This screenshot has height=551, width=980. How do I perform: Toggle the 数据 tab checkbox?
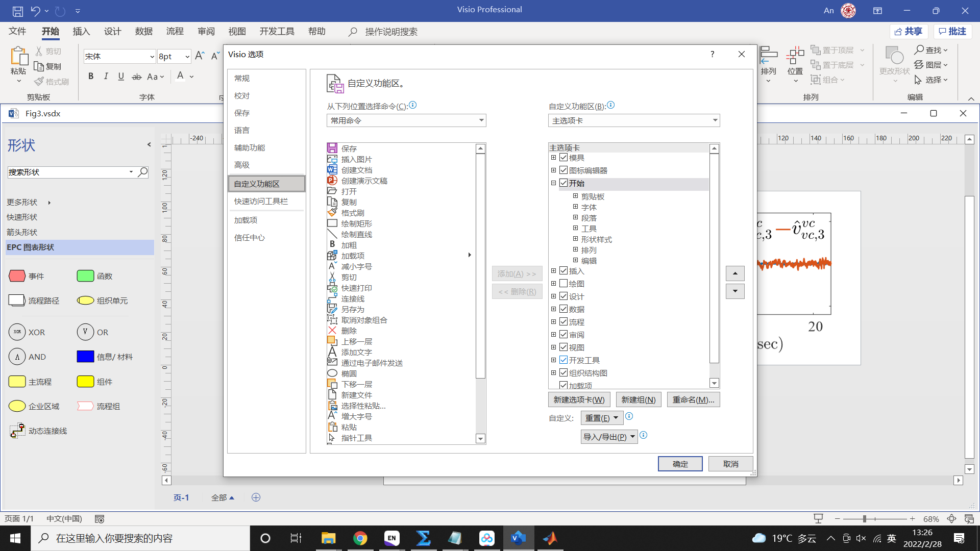(x=563, y=309)
